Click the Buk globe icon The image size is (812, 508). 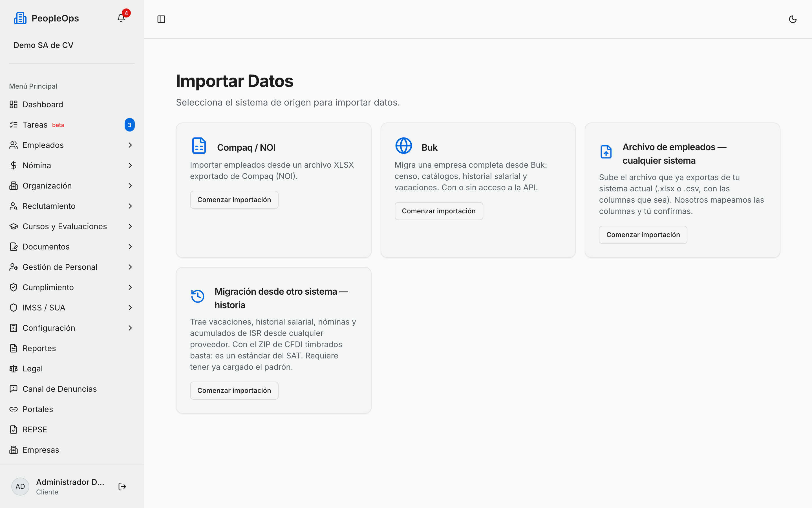point(403,146)
